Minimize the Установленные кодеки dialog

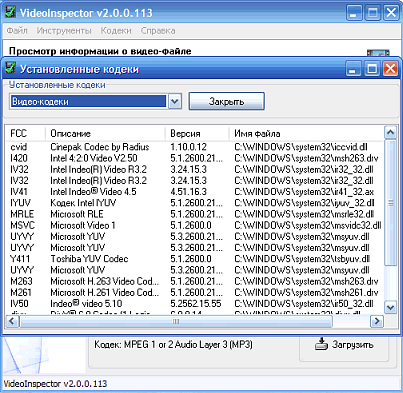click(x=353, y=69)
